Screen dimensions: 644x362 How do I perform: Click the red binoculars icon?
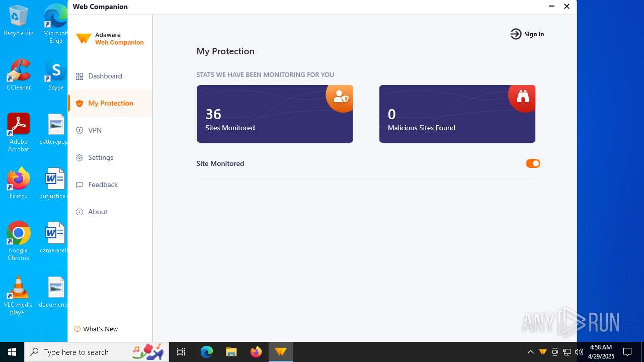(x=523, y=97)
